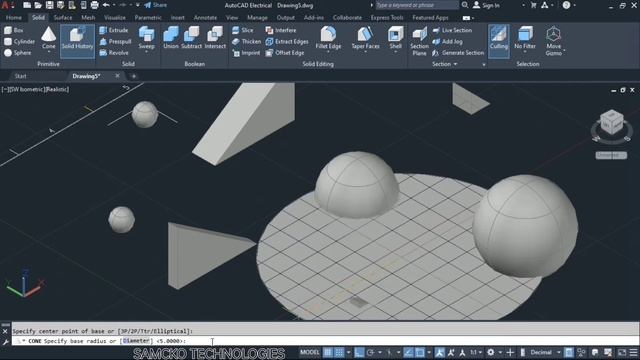This screenshot has width=640, height=360.
Task: Select the Box primitive tool
Action: [x=13, y=30]
